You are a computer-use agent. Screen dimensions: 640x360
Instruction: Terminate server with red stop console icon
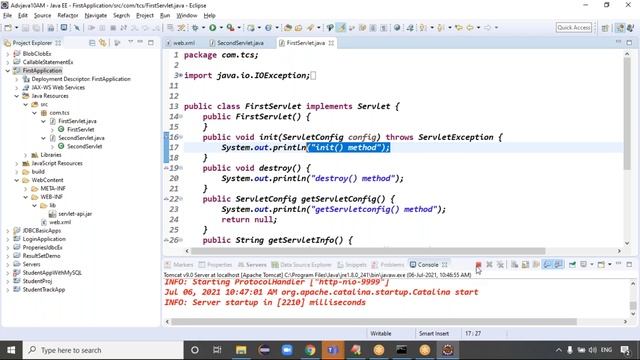pos(478,265)
